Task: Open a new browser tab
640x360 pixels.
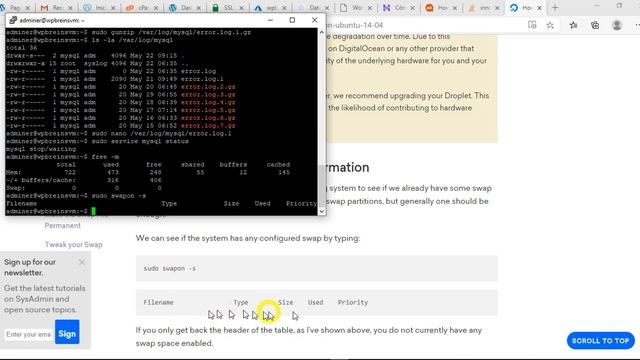Action: click(x=555, y=8)
